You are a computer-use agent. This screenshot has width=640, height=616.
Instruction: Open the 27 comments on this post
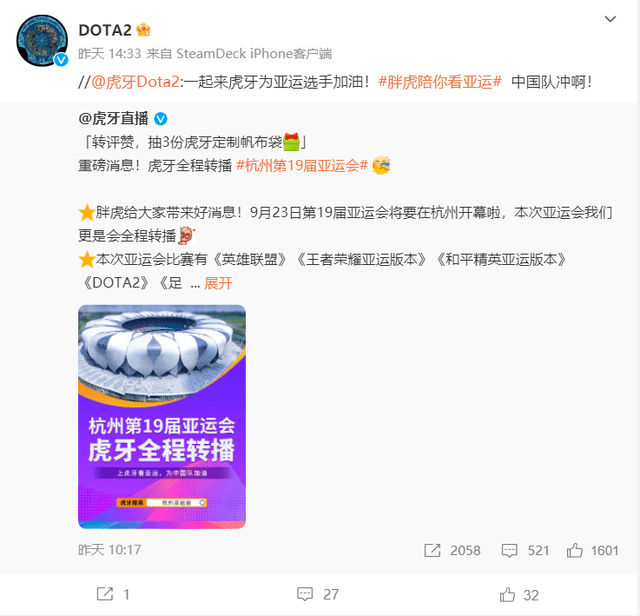318,594
